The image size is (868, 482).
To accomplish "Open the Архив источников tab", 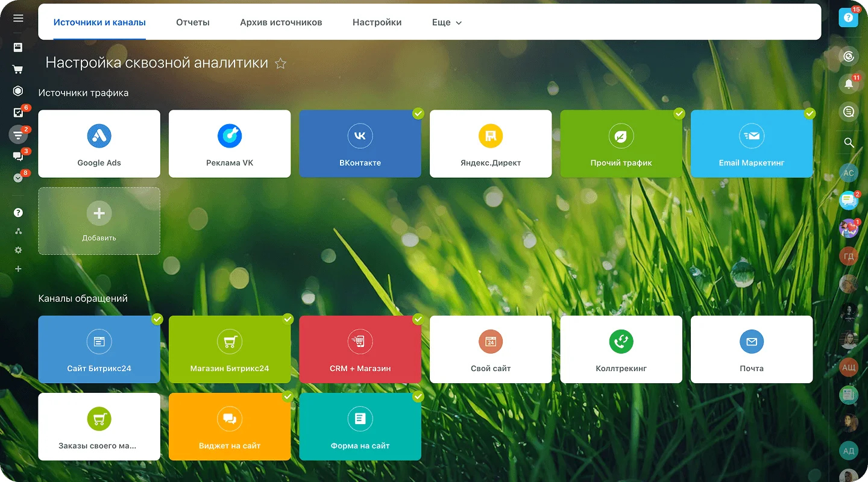I will 281,22.
